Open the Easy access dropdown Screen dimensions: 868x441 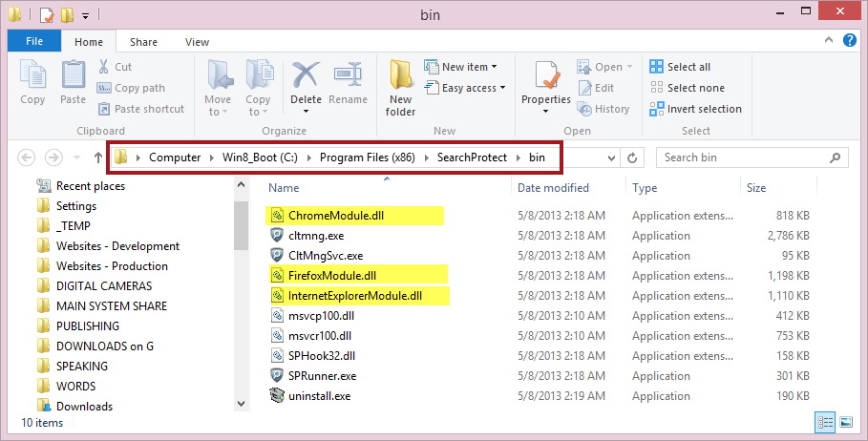click(465, 88)
